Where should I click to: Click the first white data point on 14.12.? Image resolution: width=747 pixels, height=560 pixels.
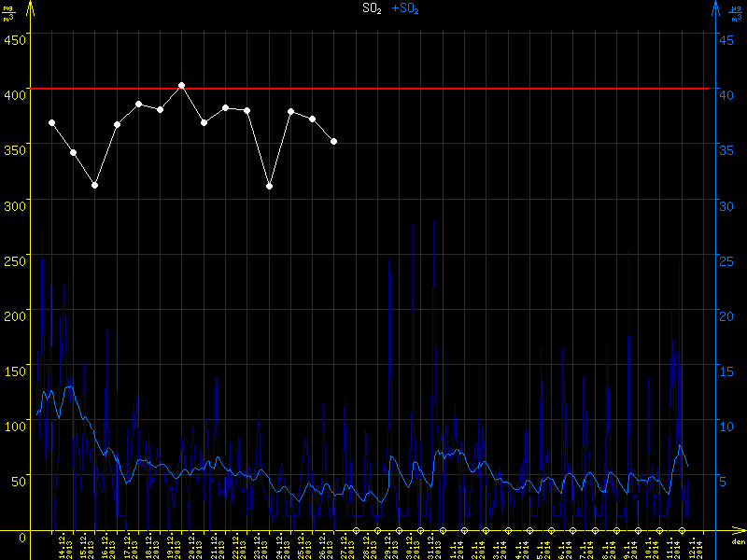pos(51,122)
